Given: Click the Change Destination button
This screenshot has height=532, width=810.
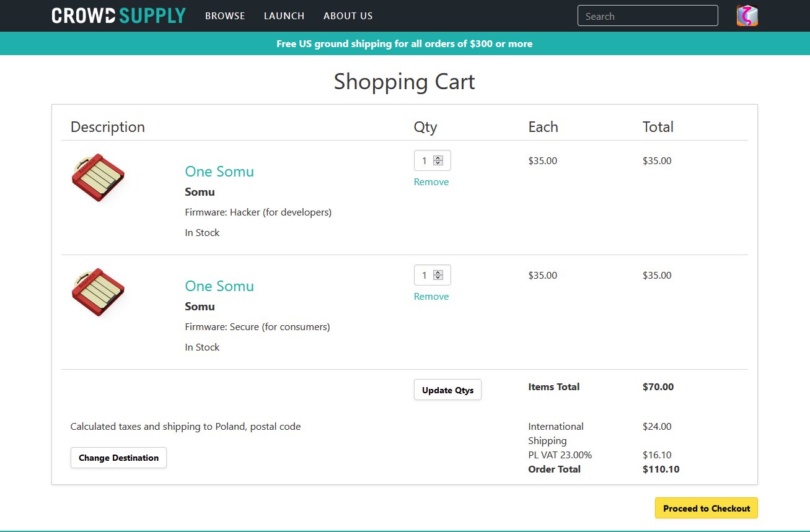Looking at the screenshot, I should pos(118,458).
